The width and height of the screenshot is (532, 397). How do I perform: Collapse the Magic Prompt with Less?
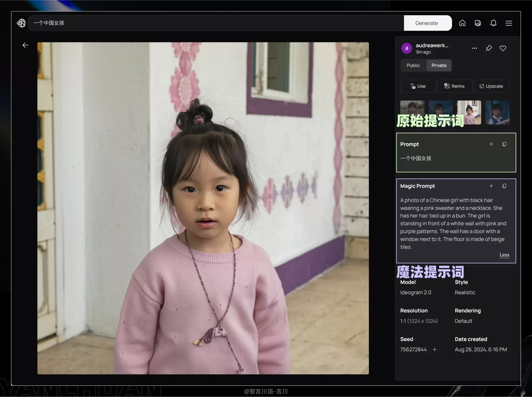505,255
